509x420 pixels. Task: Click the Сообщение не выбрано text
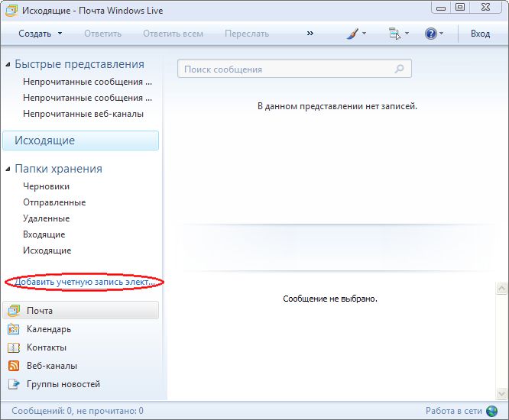coord(330,299)
